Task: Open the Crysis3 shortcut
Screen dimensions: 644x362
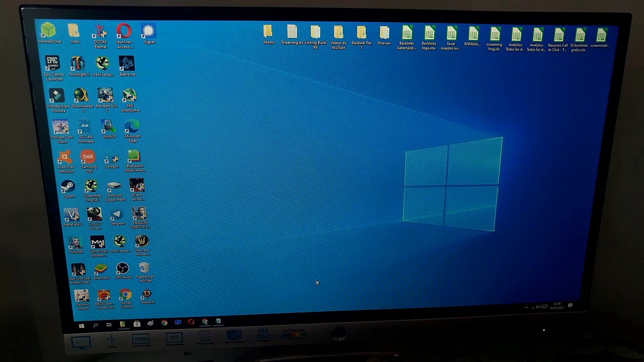Action: 95,219
